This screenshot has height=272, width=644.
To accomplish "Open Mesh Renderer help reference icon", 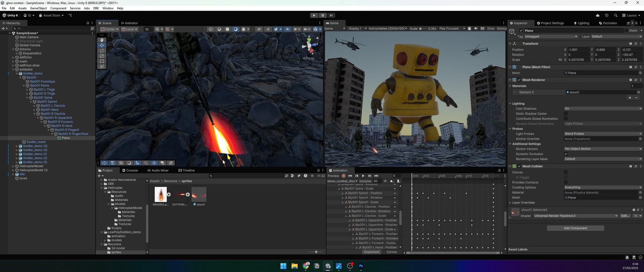I will click(x=630, y=80).
